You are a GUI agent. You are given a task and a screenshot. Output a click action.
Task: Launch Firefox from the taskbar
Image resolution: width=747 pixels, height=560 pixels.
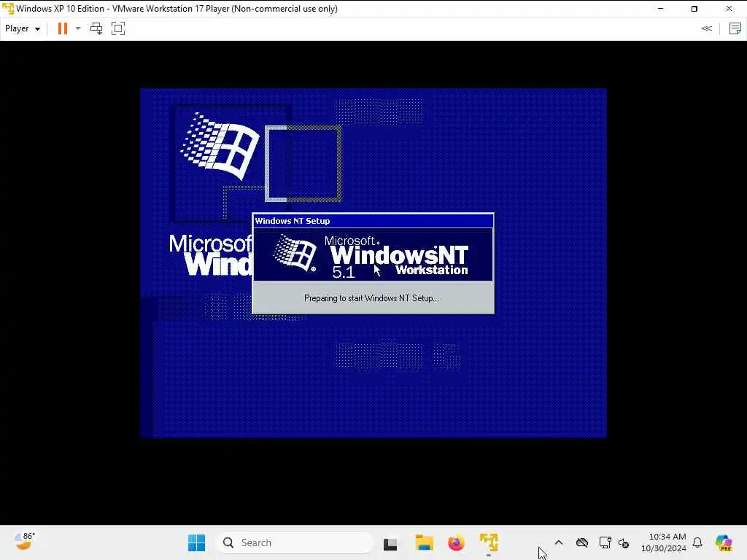coord(457,542)
